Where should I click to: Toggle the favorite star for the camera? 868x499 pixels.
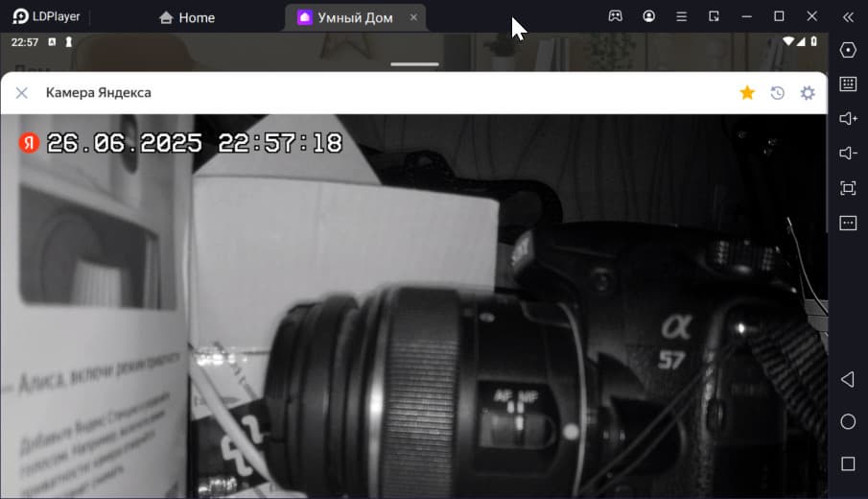(747, 92)
